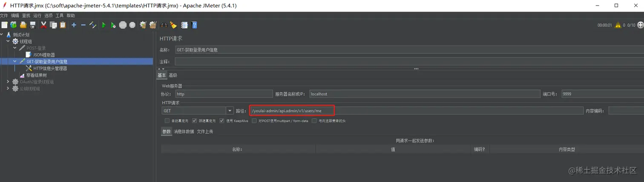Uncheck the 跟随重定向 checkbox
Screen dimensions: 644x182
[194, 121]
